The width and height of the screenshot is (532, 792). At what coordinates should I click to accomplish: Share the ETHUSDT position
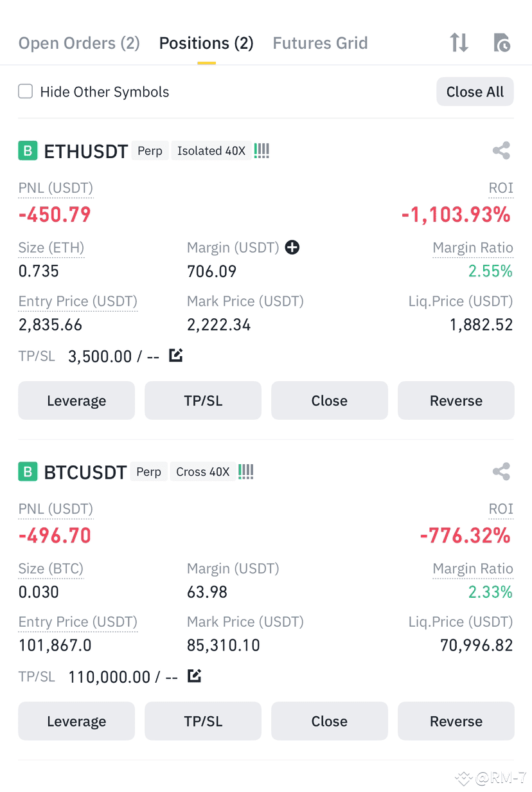[x=501, y=150]
